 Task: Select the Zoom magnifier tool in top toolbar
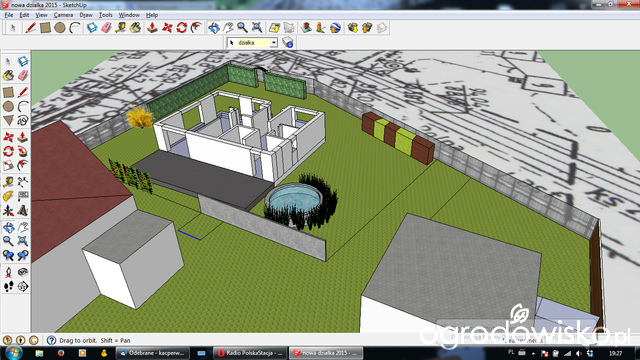point(242,28)
